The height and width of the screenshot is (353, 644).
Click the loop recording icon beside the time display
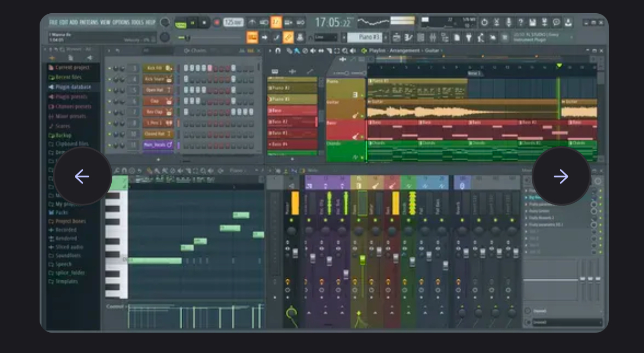tap(300, 22)
